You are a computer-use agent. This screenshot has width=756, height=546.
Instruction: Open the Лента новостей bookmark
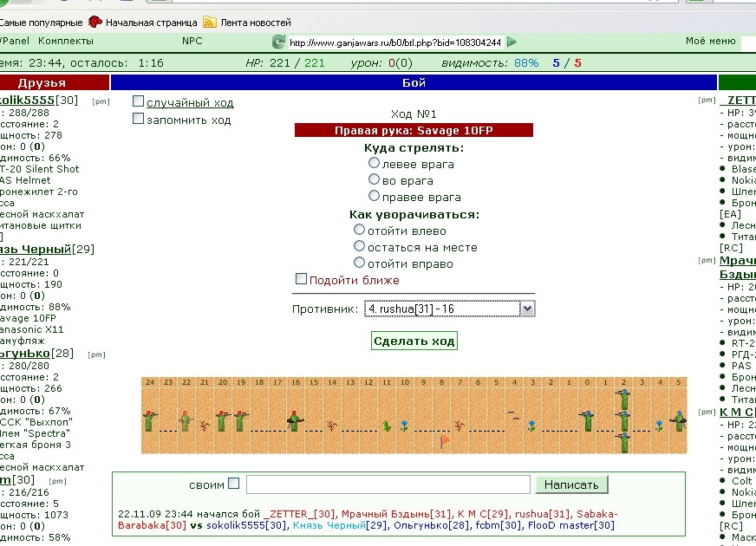[256, 23]
